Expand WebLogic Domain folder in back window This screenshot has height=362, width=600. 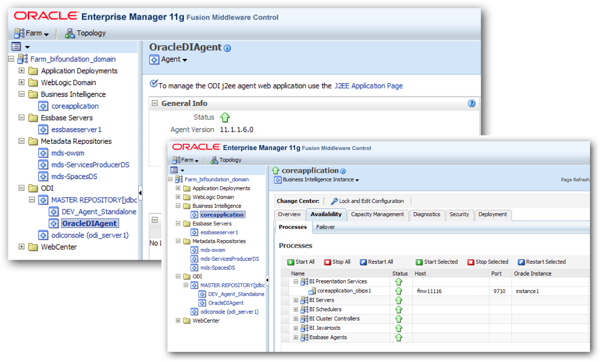click(x=21, y=82)
